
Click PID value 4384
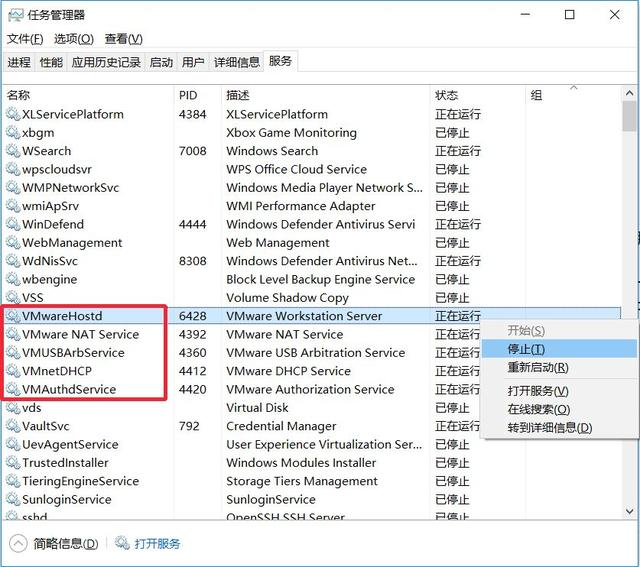[x=192, y=114]
